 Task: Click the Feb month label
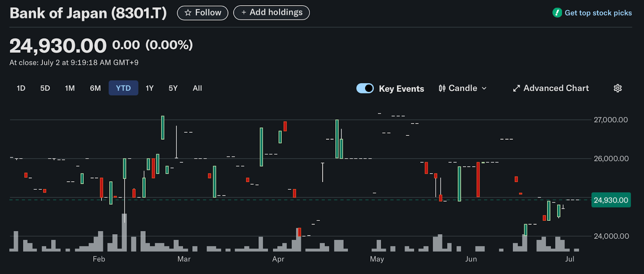click(x=99, y=259)
